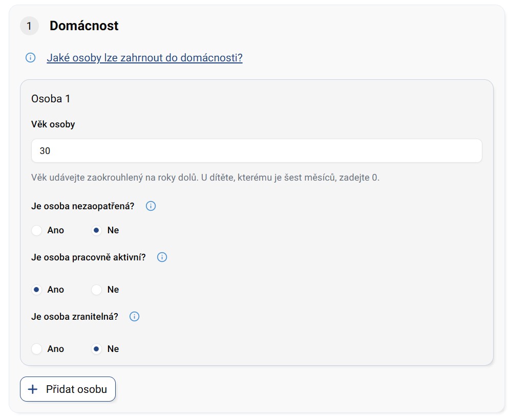Click the age rounding hint text
The image size is (509, 420).
(x=205, y=178)
